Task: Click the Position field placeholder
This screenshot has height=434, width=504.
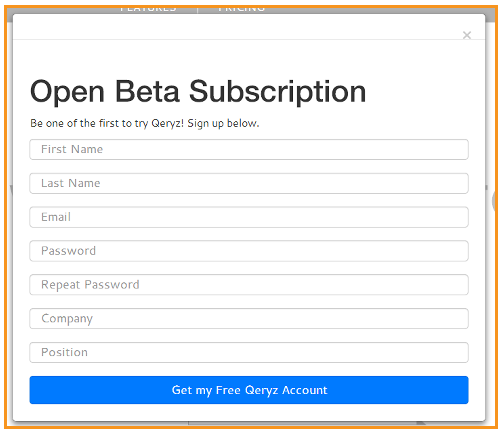Action: click(65, 352)
